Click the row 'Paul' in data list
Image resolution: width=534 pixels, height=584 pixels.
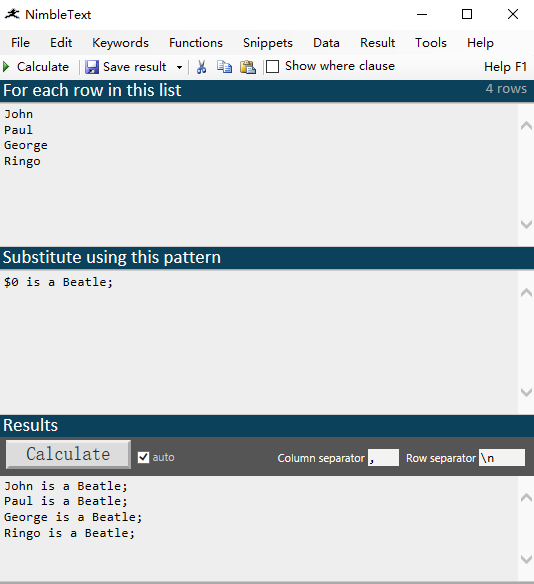pyautogui.click(x=19, y=130)
